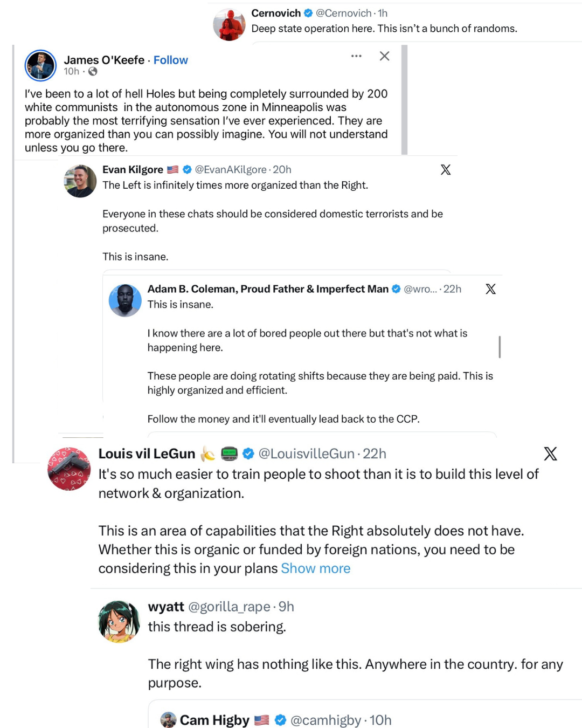Click wyatt's anime profile avatar
The width and height of the screenshot is (582, 728).
[x=119, y=622]
